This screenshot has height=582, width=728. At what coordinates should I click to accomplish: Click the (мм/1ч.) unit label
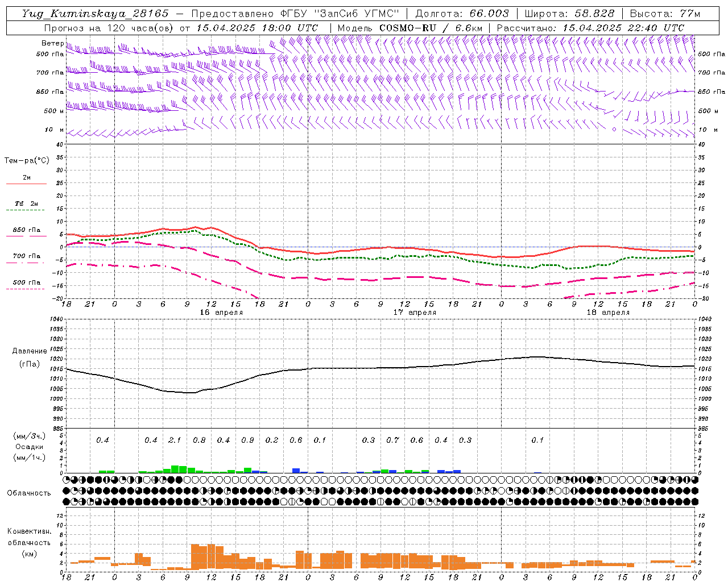30,458
